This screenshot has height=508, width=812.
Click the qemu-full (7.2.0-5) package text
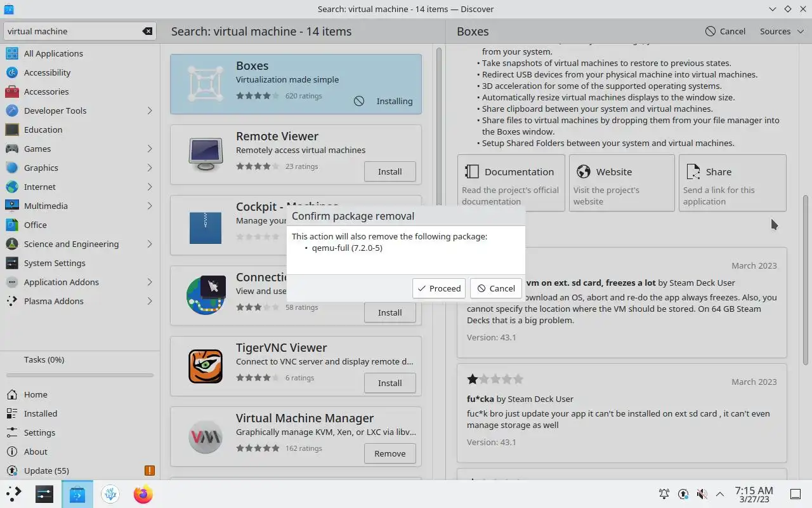click(347, 248)
